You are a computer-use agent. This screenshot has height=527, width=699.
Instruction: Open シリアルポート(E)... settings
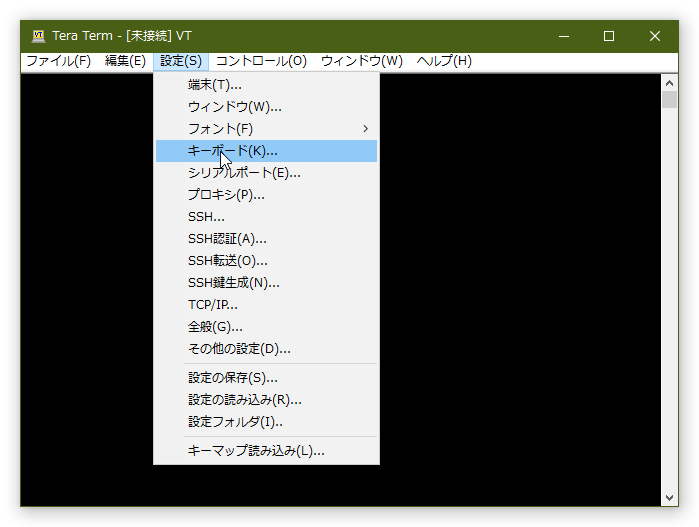point(266,173)
